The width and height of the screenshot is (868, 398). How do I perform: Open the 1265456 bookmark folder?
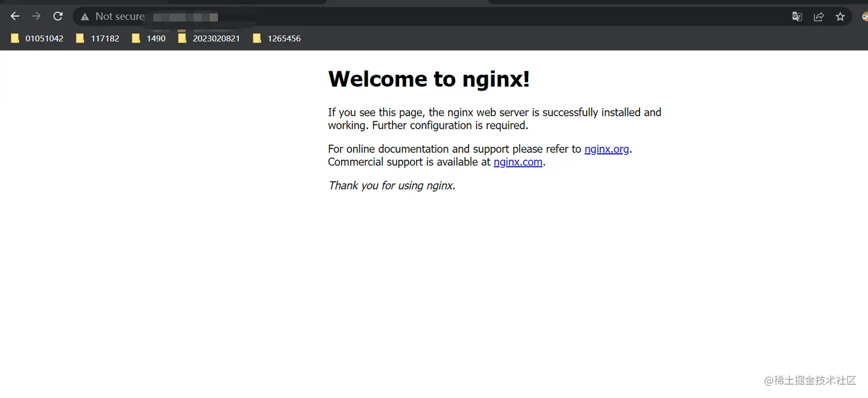pos(277,38)
